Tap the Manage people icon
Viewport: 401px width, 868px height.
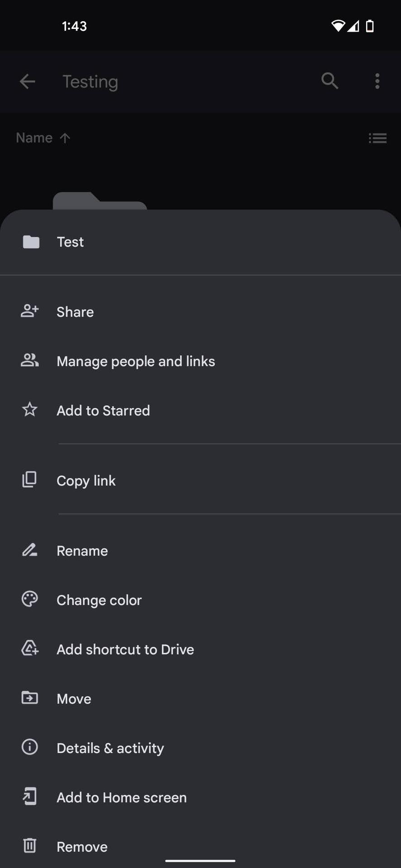[30, 360]
